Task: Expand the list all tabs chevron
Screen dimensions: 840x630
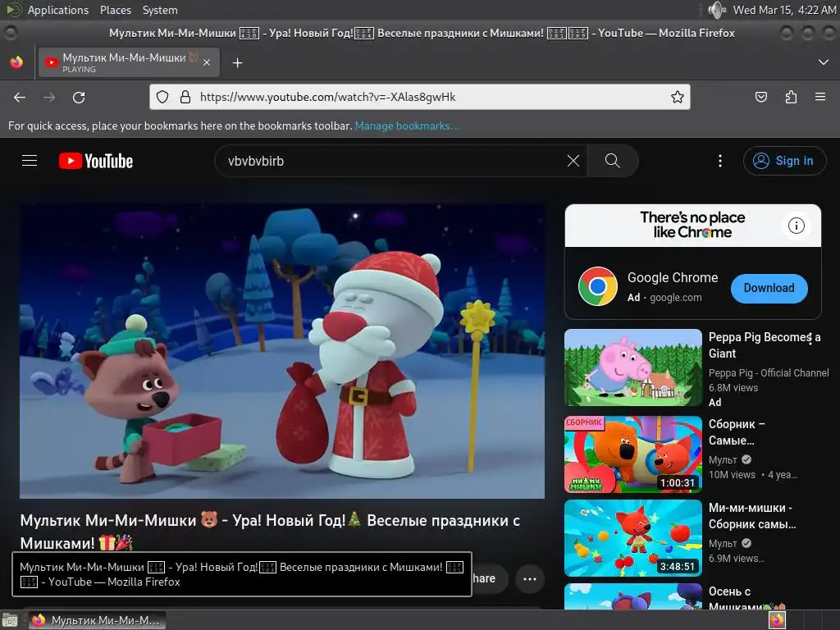Action: coord(824,62)
